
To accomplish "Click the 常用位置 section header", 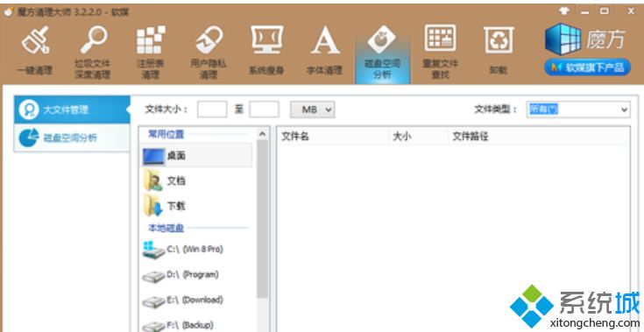I will (166, 134).
